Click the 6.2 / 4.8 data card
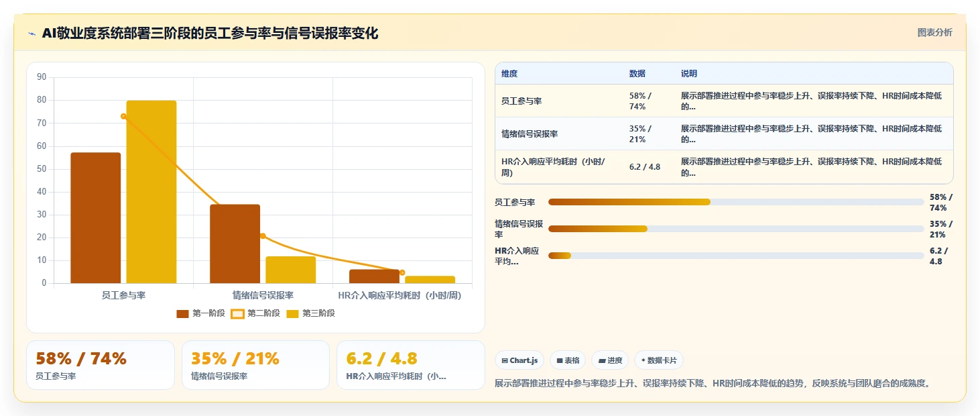The width and height of the screenshot is (980, 416). tap(410, 365)
